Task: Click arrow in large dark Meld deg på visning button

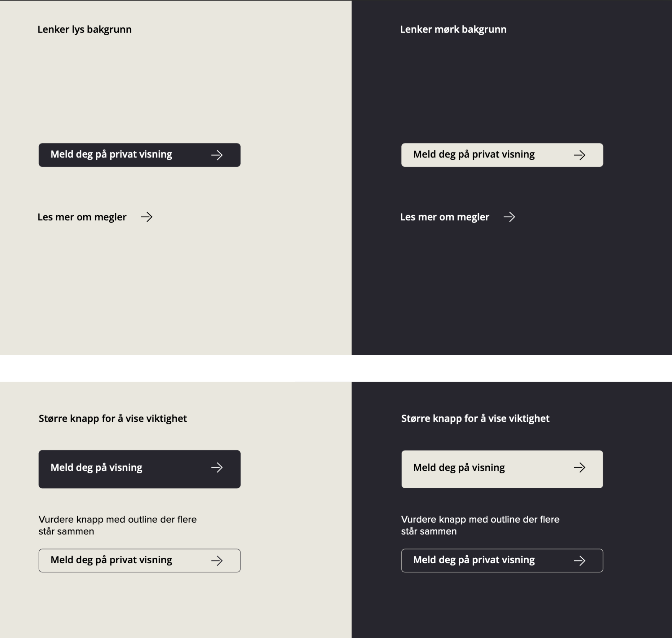Action: pos(217,468)
